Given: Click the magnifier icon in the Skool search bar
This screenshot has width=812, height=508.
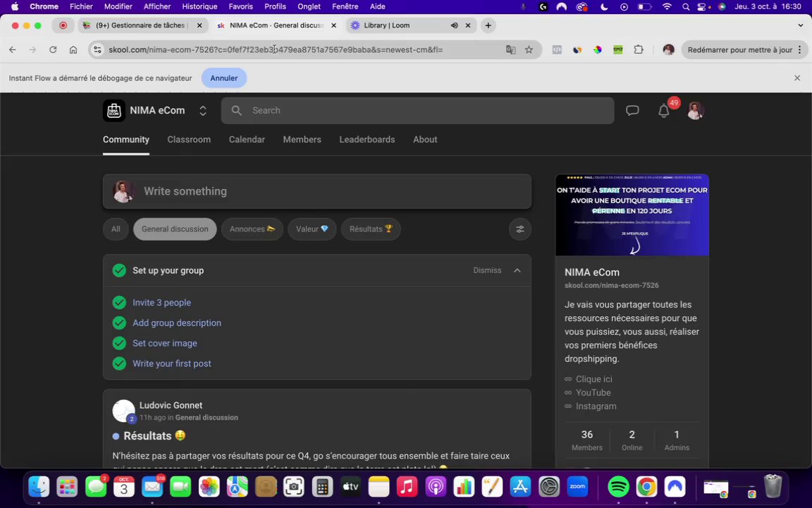Looking at the screenshot, I should click(x=237, y=110).
